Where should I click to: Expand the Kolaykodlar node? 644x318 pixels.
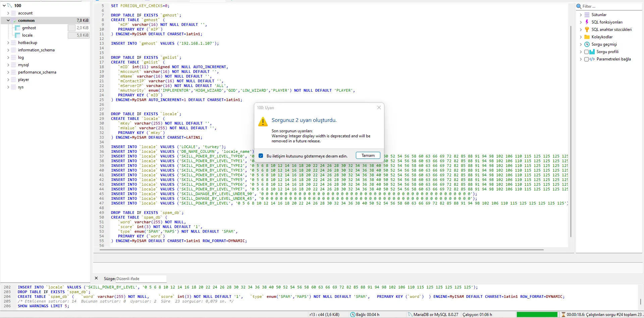[x=581, y=37]
